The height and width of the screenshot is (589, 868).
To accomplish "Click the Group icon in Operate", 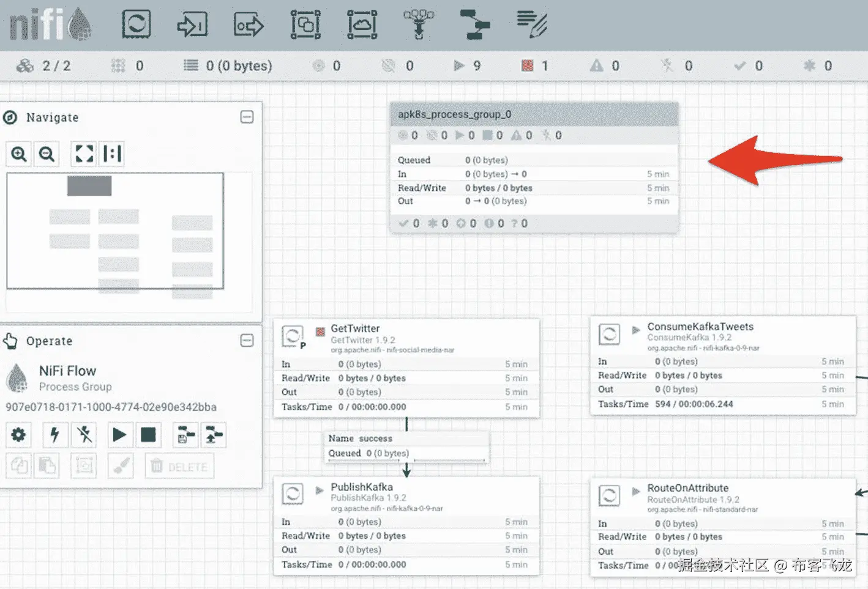I will pyautogui.click(x=84, y=466).
